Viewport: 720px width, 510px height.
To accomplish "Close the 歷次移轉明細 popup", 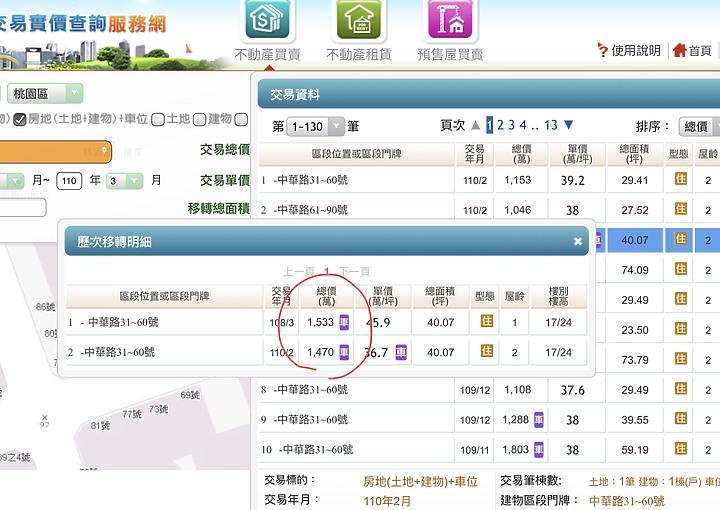I will (x=578, y=241).
